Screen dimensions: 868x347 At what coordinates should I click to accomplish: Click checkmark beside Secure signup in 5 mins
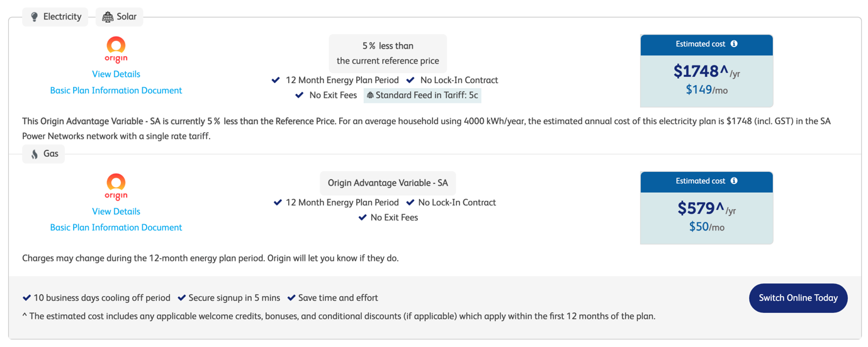(x=181, y=298)
